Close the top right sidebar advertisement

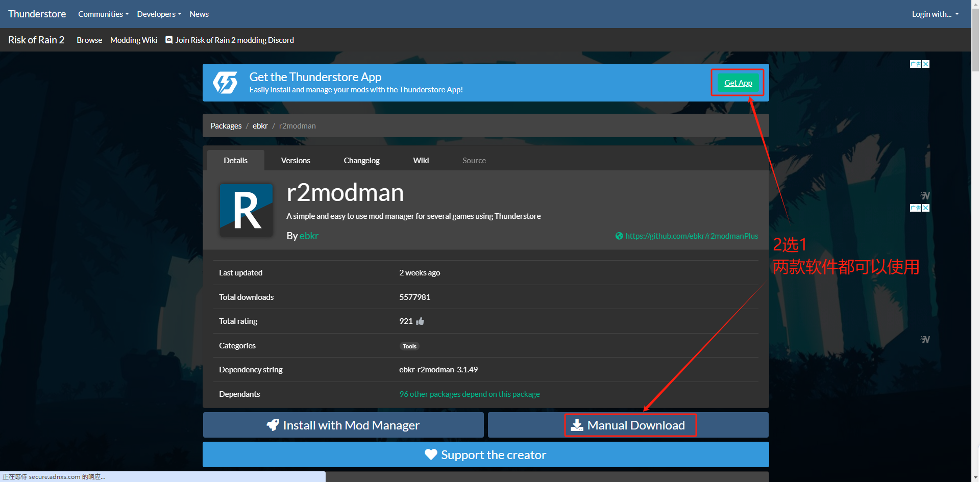coord(926,64)
